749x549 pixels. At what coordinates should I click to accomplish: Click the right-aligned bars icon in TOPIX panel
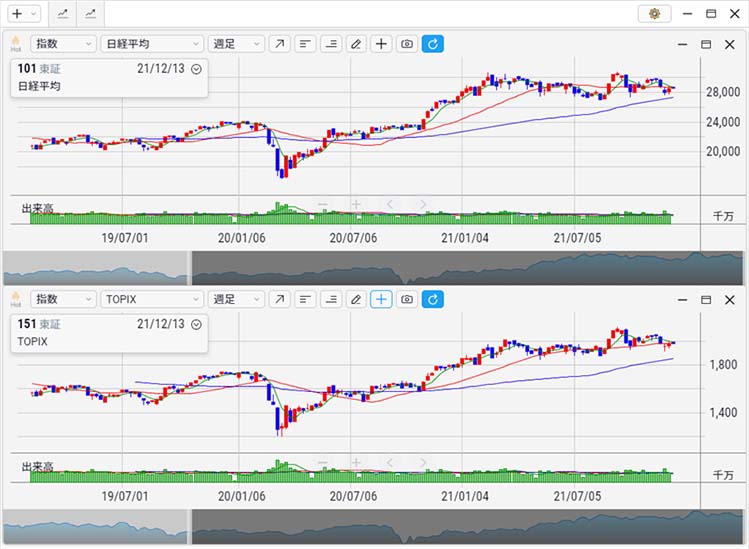pos(331,299)
